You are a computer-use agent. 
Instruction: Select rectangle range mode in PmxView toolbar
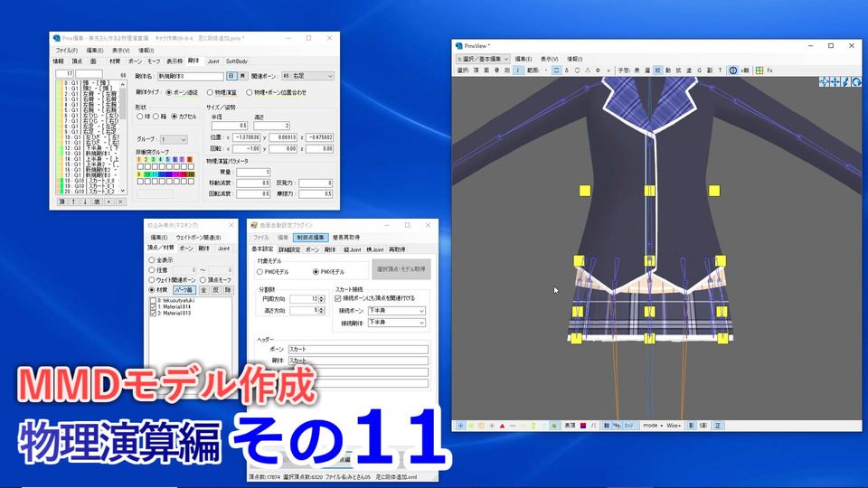[x=556, y=70]
